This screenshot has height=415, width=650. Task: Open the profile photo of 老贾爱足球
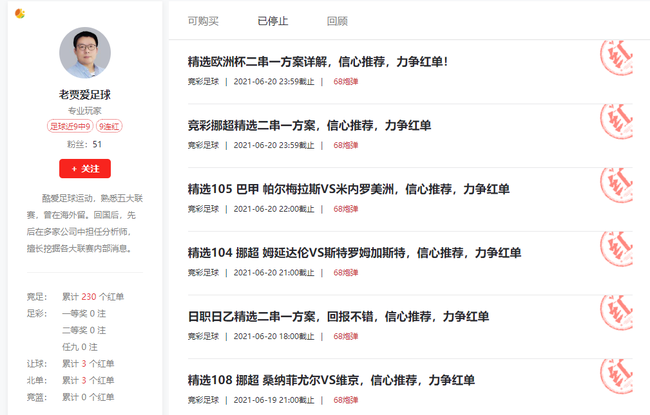(x=85, y=53)
